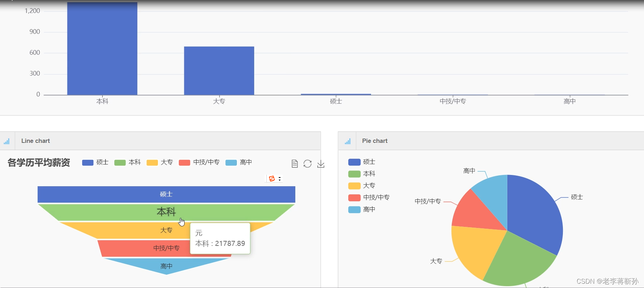The image size is (644, 288).
Task: Click the save-as-image download icon
Action: click(x=321, y=164)
